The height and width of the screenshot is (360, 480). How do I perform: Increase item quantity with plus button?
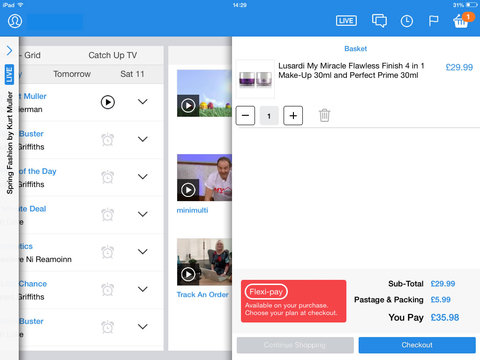[x=293, y=116]
